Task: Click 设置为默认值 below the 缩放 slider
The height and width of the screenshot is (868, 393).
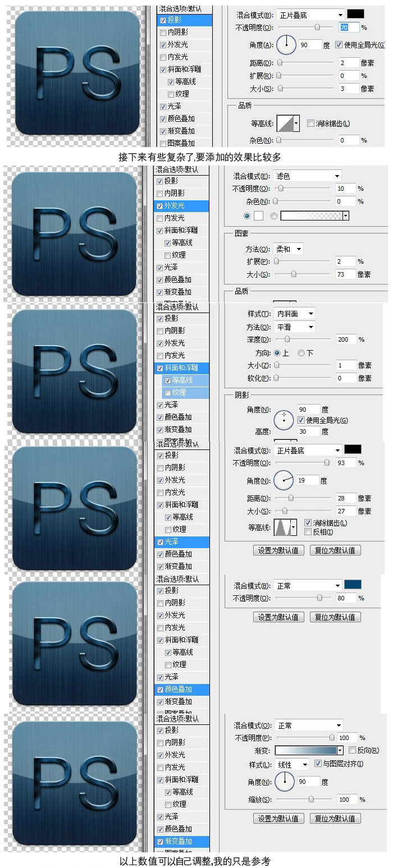Action: pyautogui.click(x=279, y=818)
